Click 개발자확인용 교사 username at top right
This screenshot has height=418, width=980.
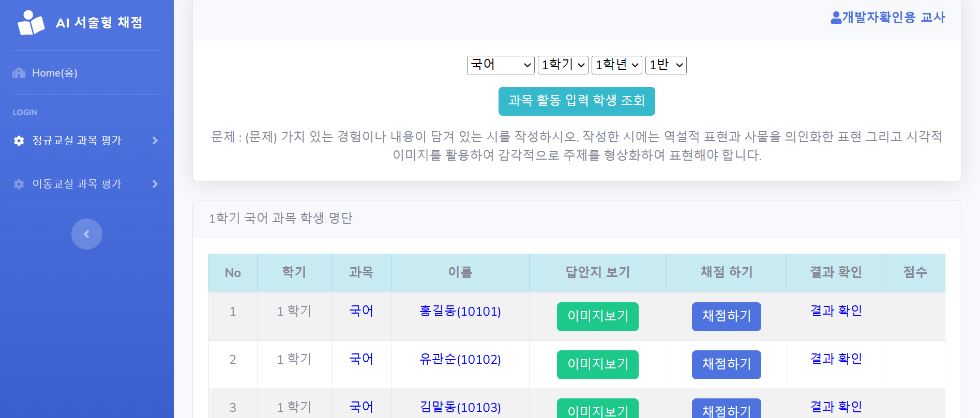893,18
